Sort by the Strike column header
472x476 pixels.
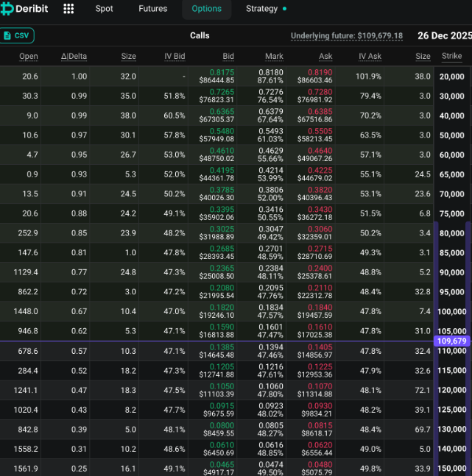451,56
